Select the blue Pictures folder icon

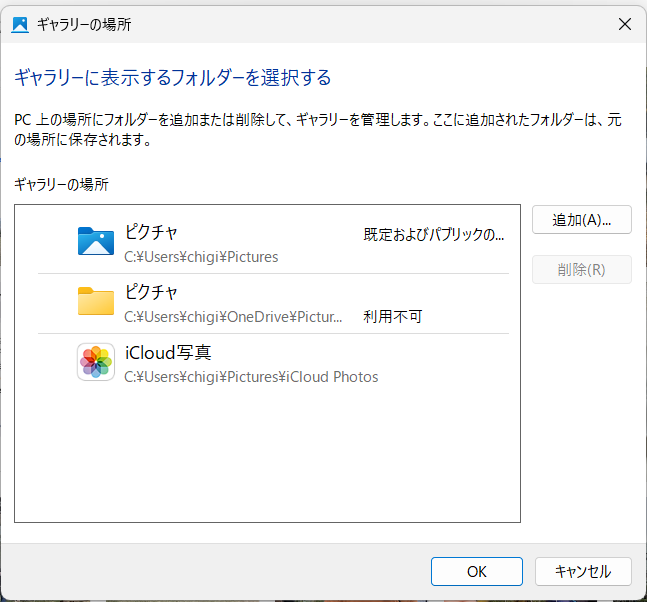96,241
